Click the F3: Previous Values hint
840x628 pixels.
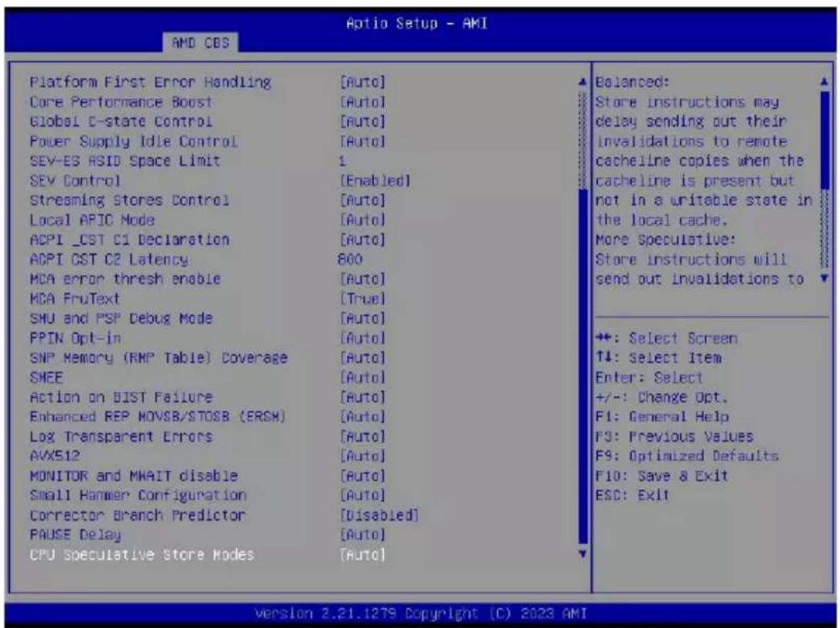675,437
